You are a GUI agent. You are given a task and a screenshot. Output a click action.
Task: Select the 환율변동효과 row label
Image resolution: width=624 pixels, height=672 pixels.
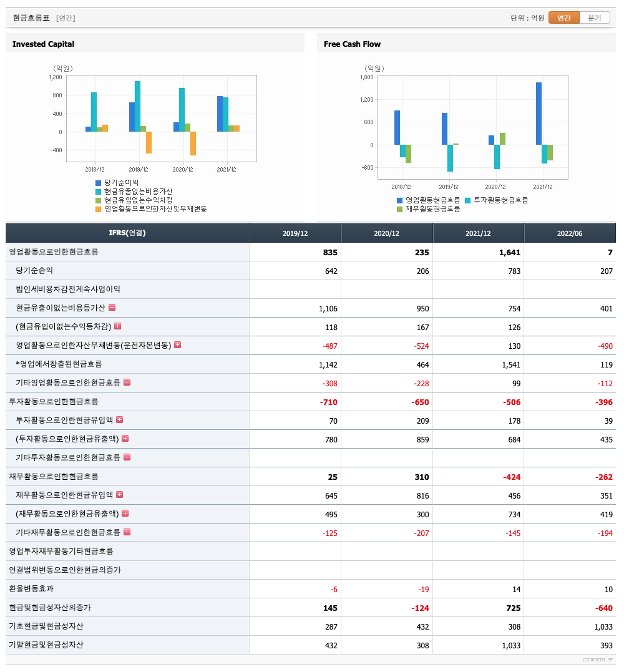click(x=31, y=588)
